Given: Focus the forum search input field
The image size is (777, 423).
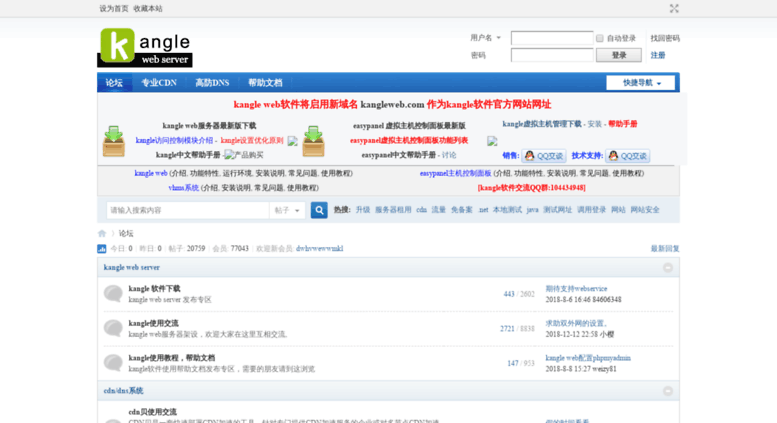Looking at the screenshot, I should pyautogui.click(x=188, y=211).
